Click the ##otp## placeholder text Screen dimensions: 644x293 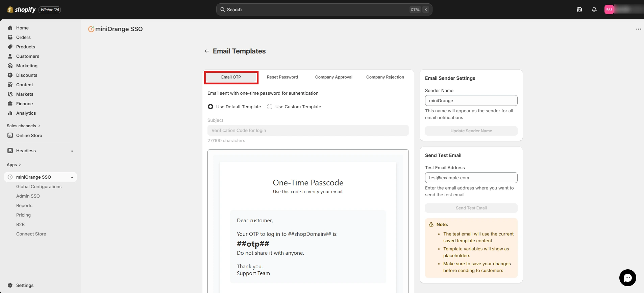[x=253, y=244]
